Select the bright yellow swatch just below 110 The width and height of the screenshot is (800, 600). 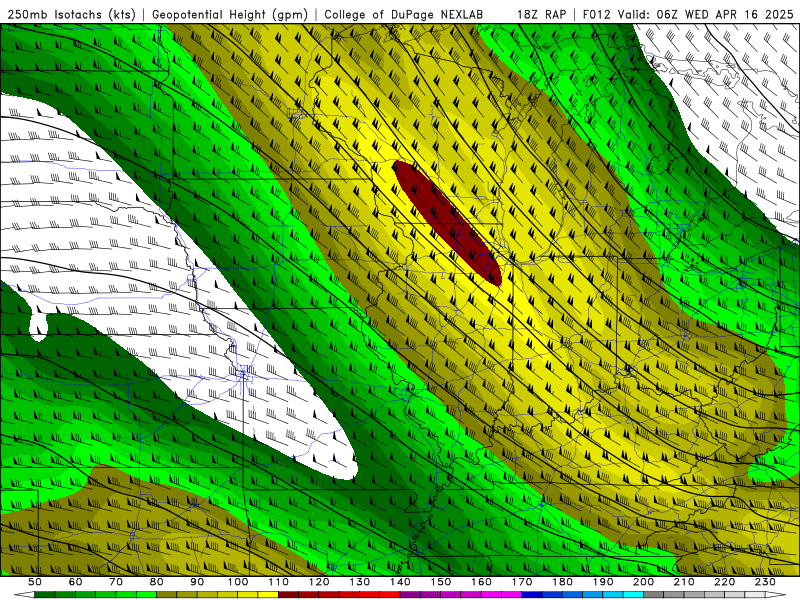[x=268, y=594]
